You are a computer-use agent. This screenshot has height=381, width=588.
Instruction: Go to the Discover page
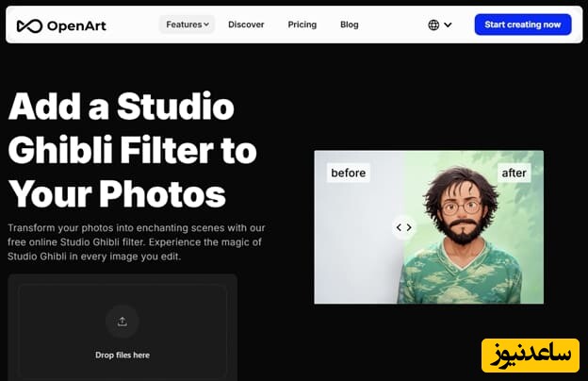click(x=246, y=25)
